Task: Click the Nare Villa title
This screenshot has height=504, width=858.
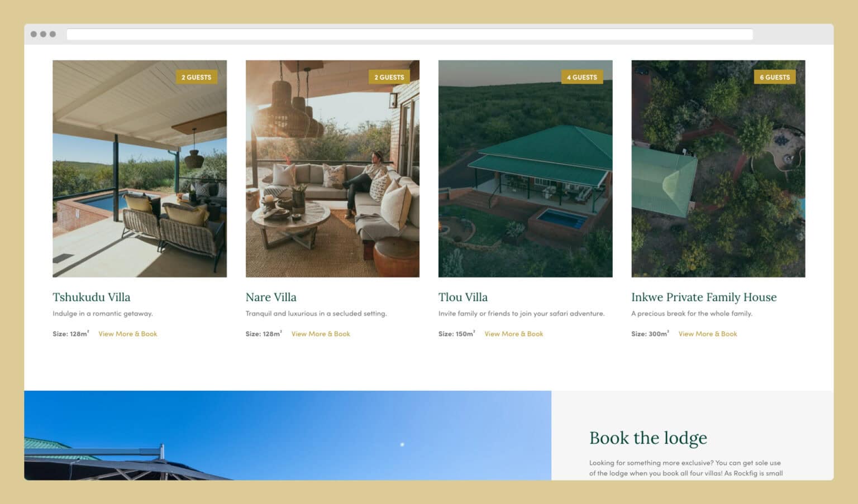Action: (271, 297)
